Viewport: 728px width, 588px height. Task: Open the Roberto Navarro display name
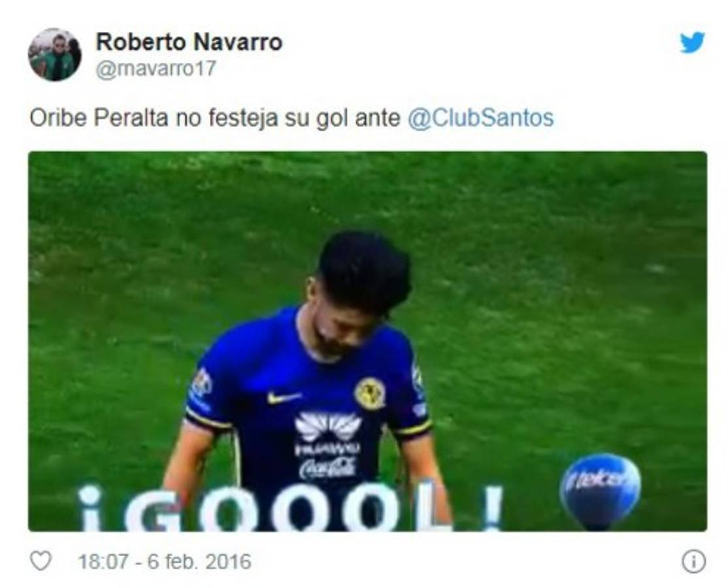tap(189, 42)
